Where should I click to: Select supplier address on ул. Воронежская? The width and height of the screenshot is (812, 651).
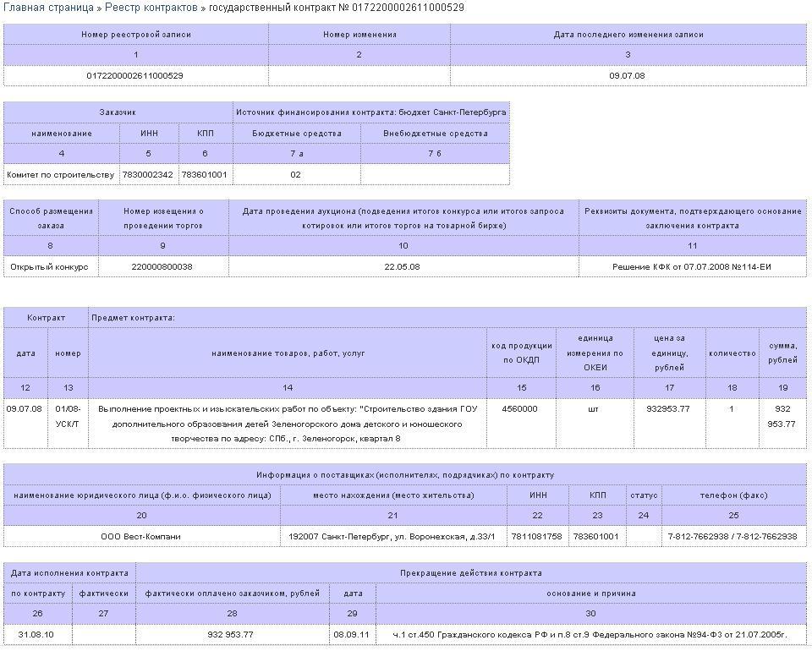pos(393,537)
